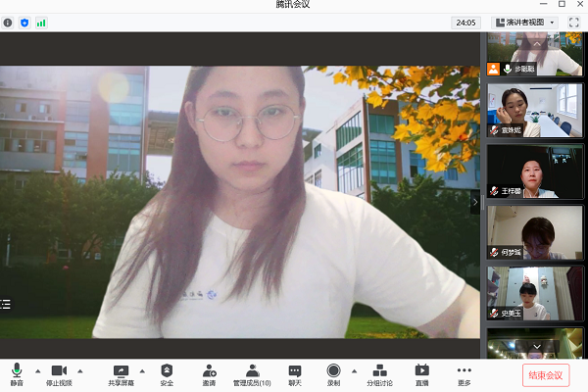The image size is (588, 392).
Task: Open the 分组讨论 breakout rooms icon
Action: coord(379,370)
